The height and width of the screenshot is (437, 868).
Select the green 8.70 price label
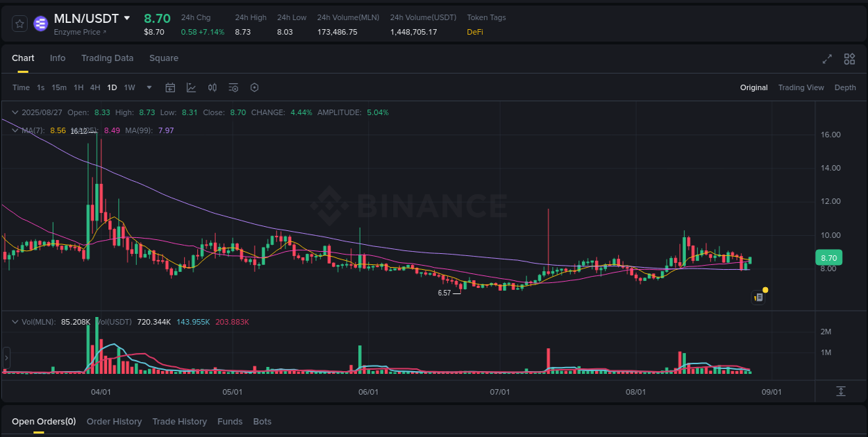click(828, 257)
